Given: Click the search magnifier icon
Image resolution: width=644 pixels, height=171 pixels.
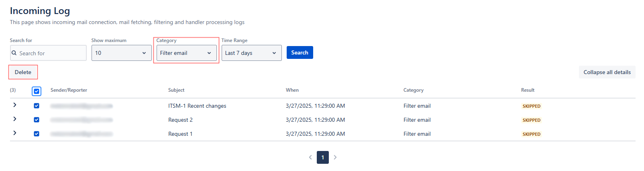Looking at the screenshot, I should click(14, 53).
